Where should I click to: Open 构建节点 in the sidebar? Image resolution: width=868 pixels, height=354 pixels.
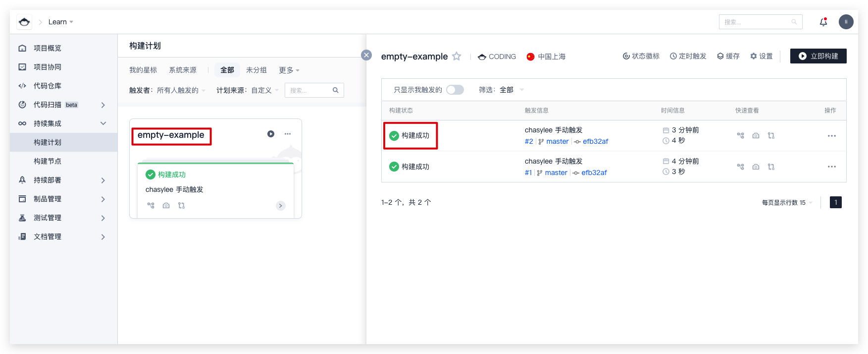pos(48,161)
